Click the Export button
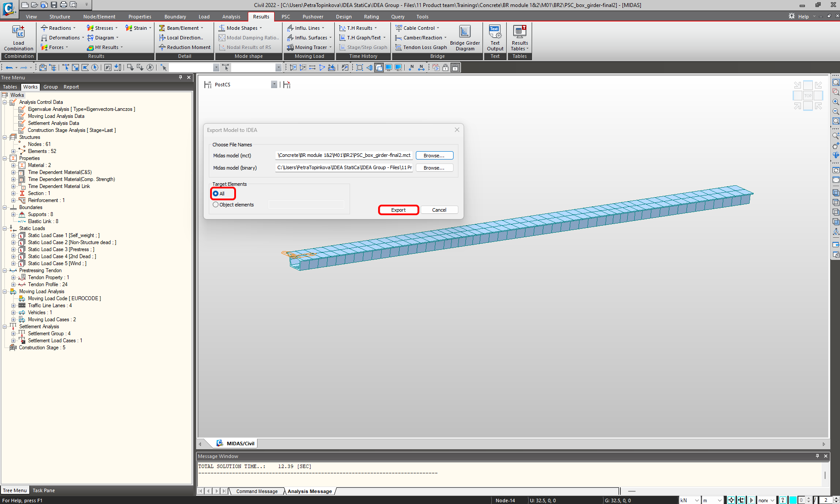 coord(398,210)
